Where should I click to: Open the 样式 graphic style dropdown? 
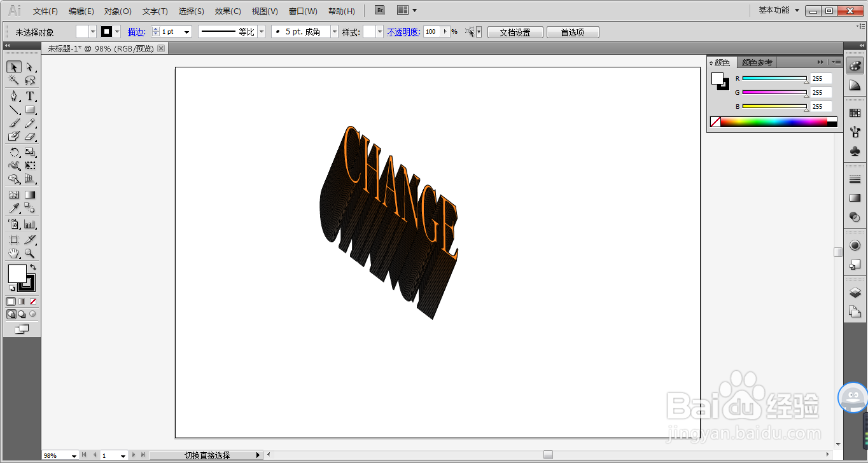[x=380, y=32]
